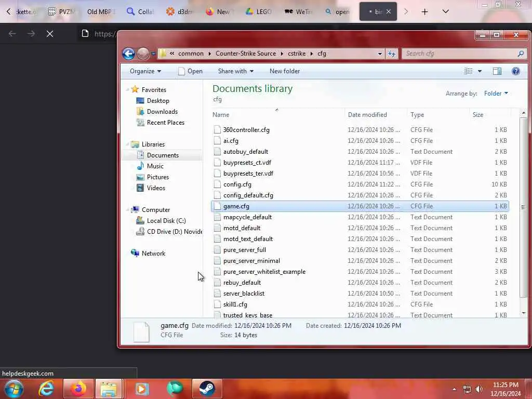Open Steam from the taskbar

point(207,389)
